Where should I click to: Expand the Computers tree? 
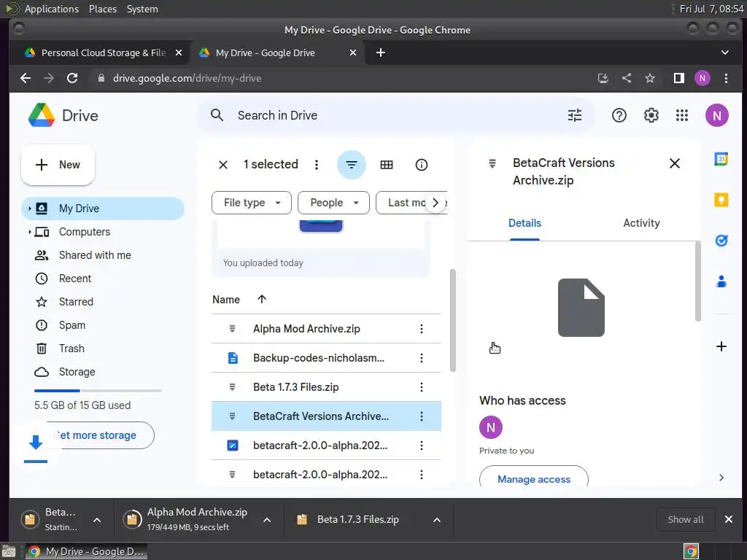tap(29, 232)
